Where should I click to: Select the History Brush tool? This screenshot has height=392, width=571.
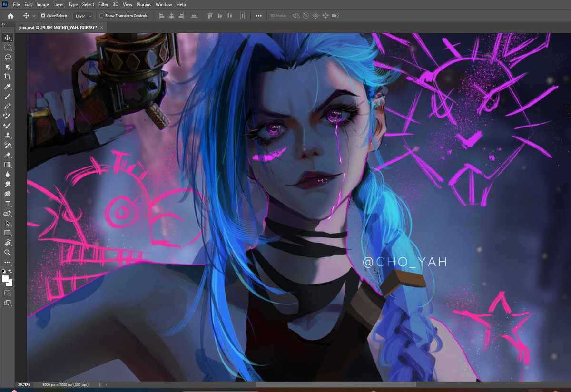(8, 145)
